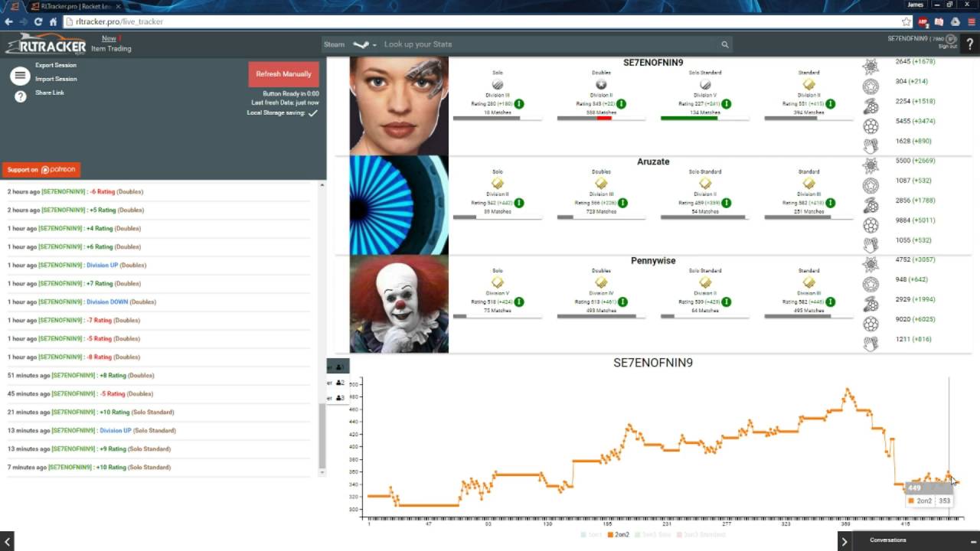Click the Sign out link

pyautogui.click(x=948, y=47)
